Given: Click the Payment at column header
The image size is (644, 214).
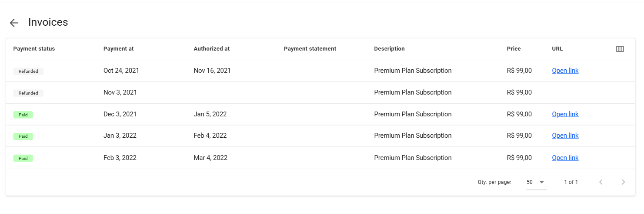Looking at the screenshot, I should [x=118, y=49].
